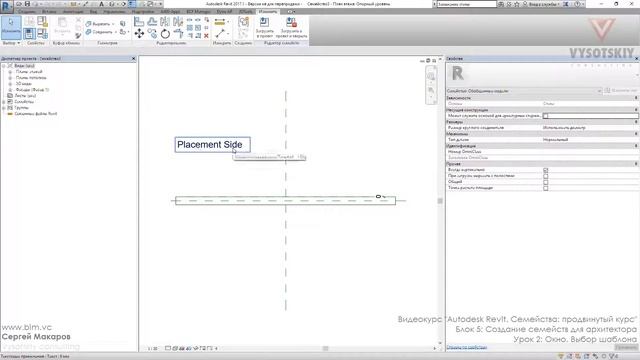Tick the rebar host checkbox under Несущие конструкции

coord(546,116)
